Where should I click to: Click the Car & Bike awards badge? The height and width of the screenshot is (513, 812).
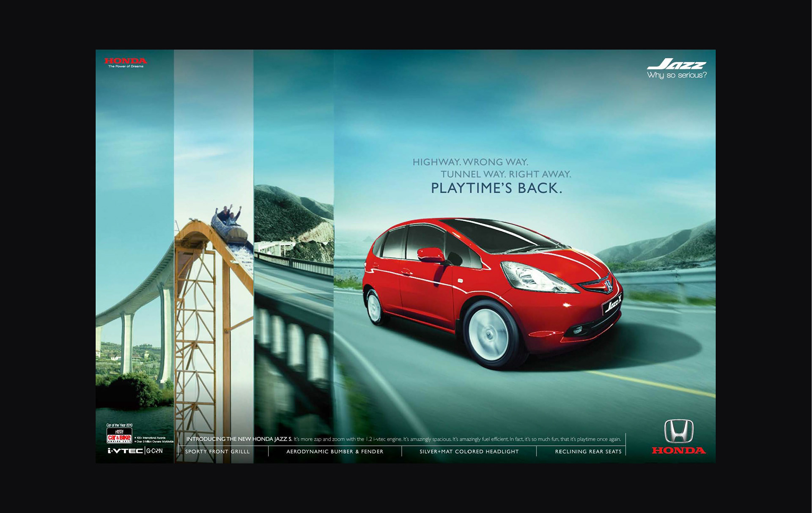[119, 436]
